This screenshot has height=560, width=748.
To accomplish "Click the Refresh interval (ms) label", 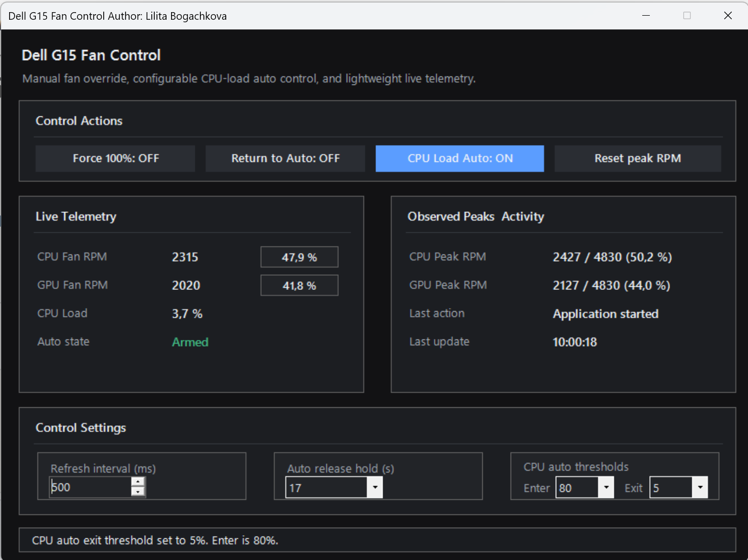I will click(x=103, y=468).
